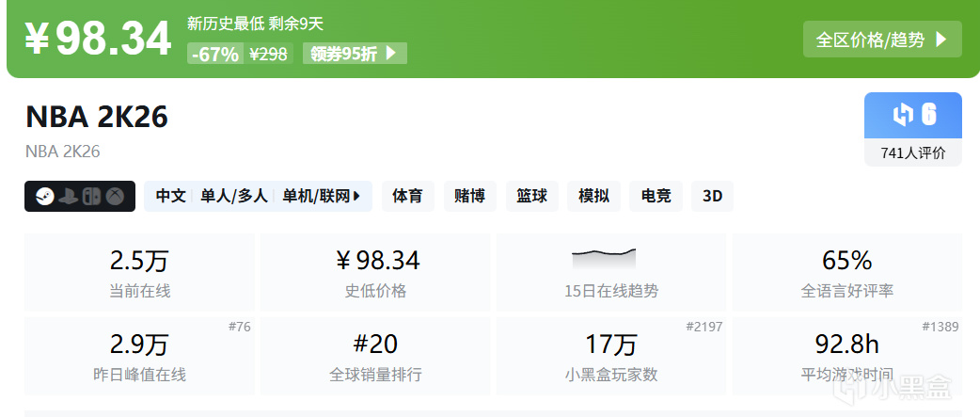
Task: Open the 模拟 tag
Action: click(x=593, y=197)
